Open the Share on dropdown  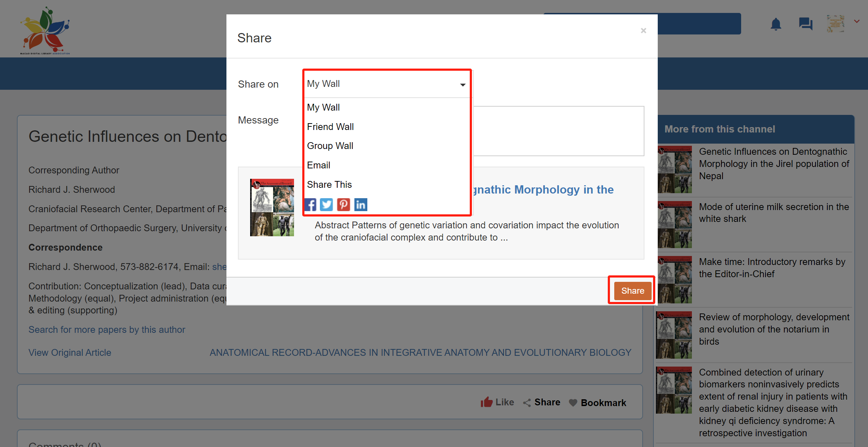(x=387, y=84)
